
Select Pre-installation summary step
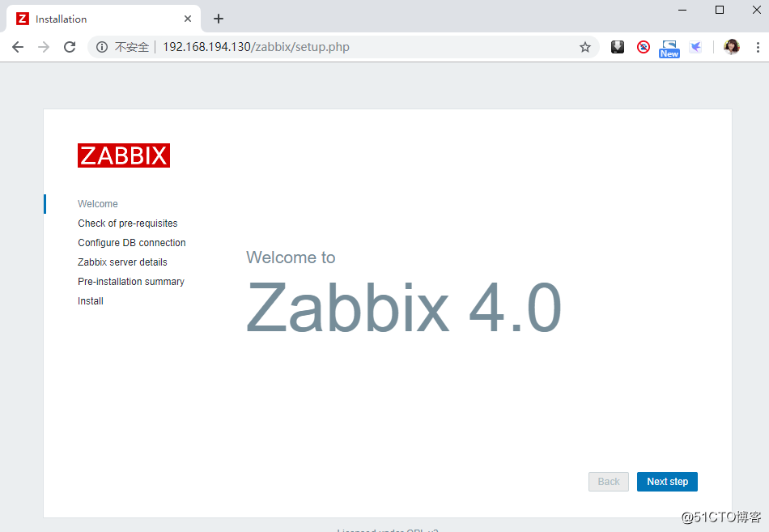(131, 282)
